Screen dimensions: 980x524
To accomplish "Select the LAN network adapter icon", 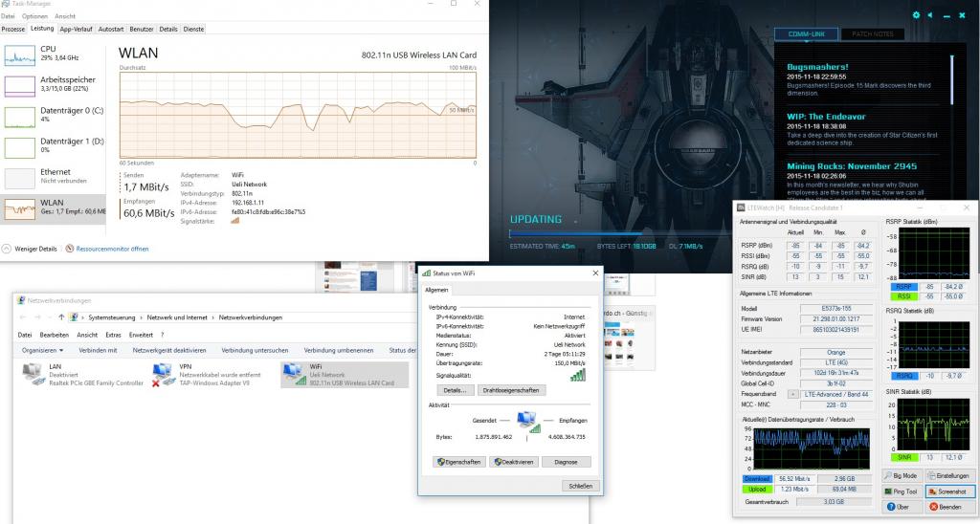I will click(33, 373).
